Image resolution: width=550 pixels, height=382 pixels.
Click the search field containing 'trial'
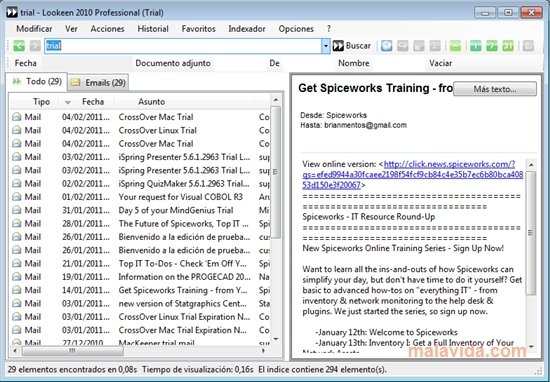tap(183, 46)
